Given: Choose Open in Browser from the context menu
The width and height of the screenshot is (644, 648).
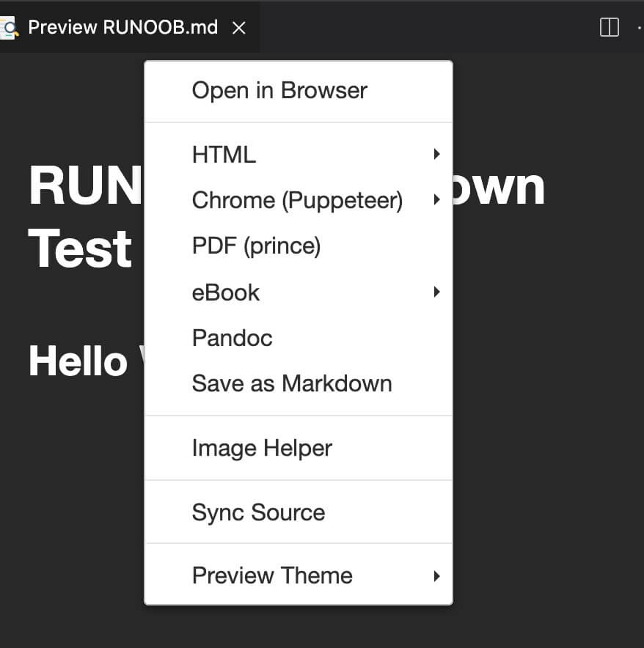Looking at the screenshot, I should tap(279, 91).
